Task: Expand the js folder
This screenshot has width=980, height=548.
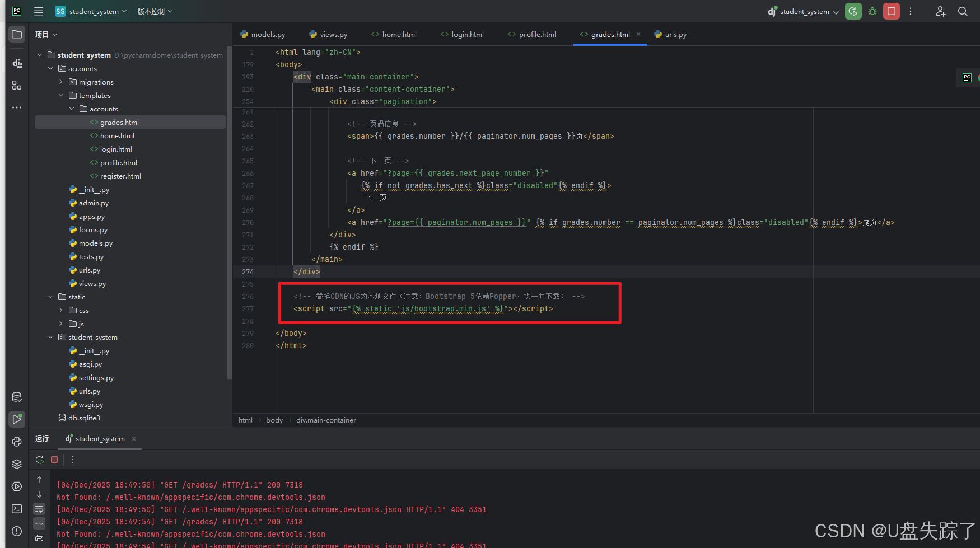Action: (x=61, y=324)
